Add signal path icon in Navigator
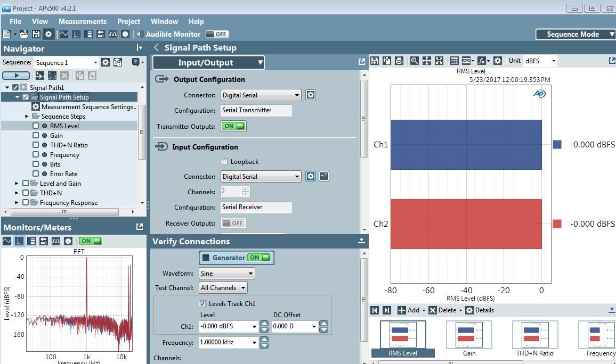Screen dimensions: 616x364 click(x=39, y=76)
